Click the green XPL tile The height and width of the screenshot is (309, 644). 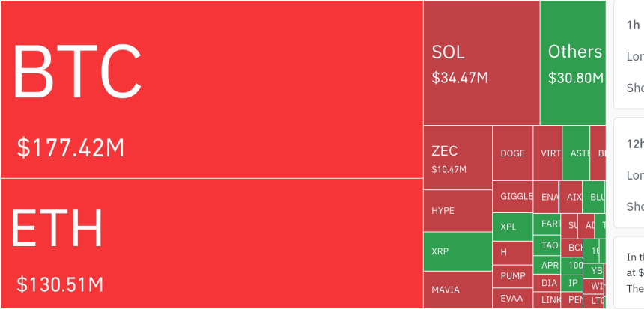(x=512, y=227)
